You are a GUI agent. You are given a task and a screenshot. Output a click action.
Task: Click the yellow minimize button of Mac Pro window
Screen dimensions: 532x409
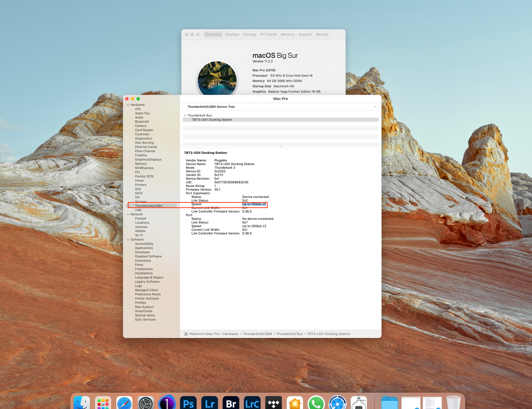click(132, 99)
